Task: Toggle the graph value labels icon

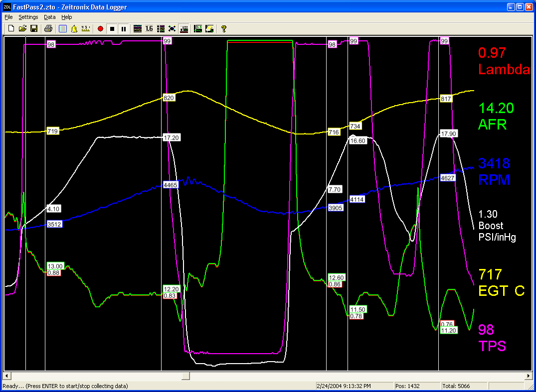Action: point(183,29)
